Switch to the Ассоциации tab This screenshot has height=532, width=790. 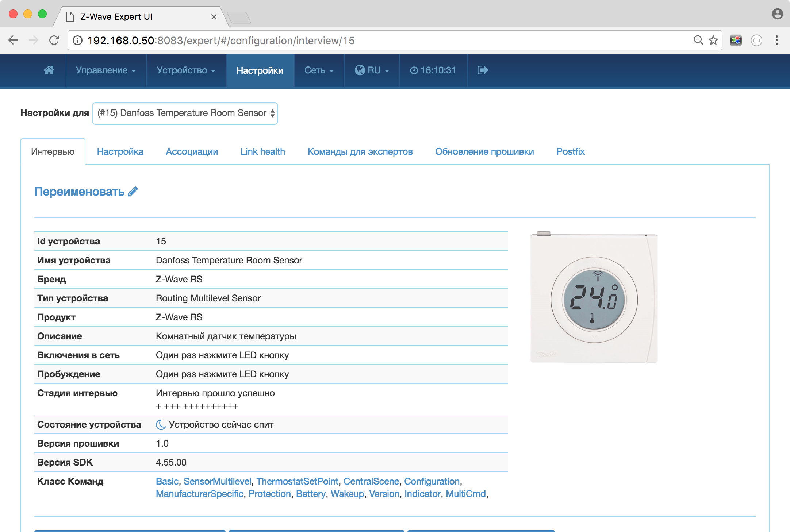pyautogui.click(x=192, y=151)
